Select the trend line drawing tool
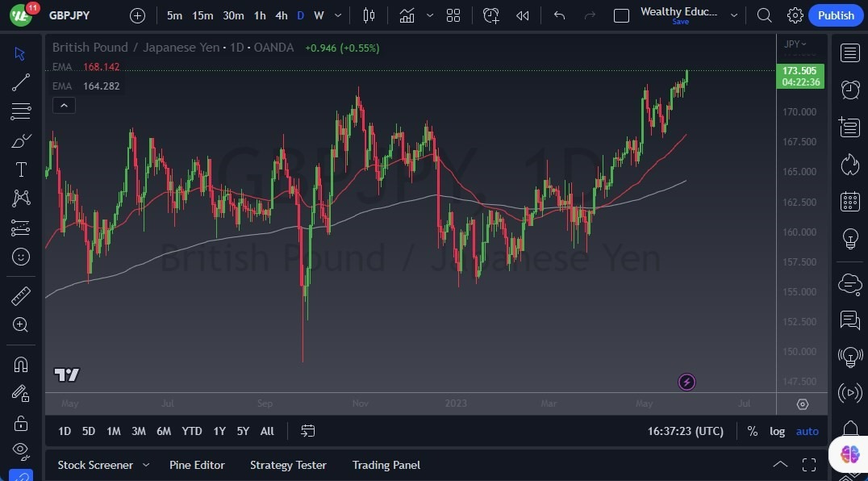The image size is (868, 481). pyautogui.click(x=20, y=82)
